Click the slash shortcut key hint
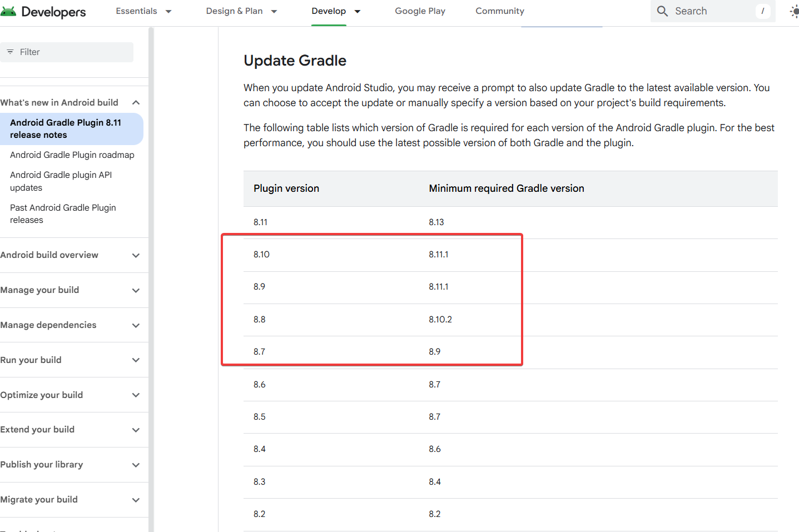The image size is (799, 532). click(763, 11)
